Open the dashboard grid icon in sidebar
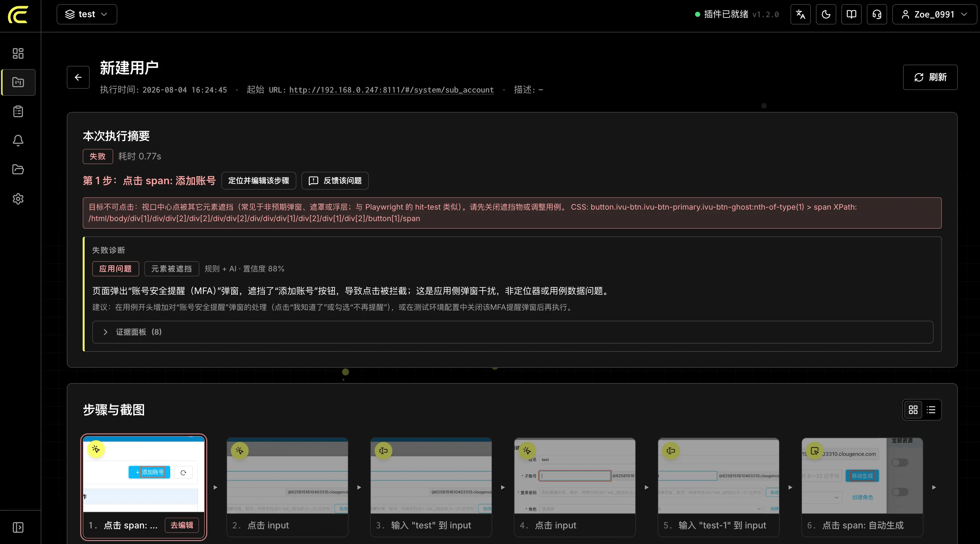Viewport: 980px width, 544px height. pyautogui.click(x=18, y=53)
